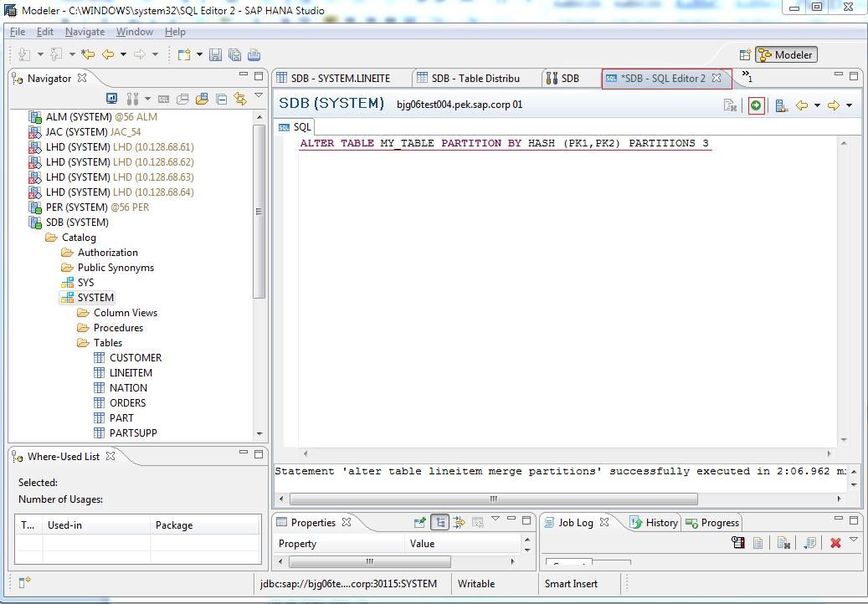
Task: Open the Edit menu
Action: 45,32
